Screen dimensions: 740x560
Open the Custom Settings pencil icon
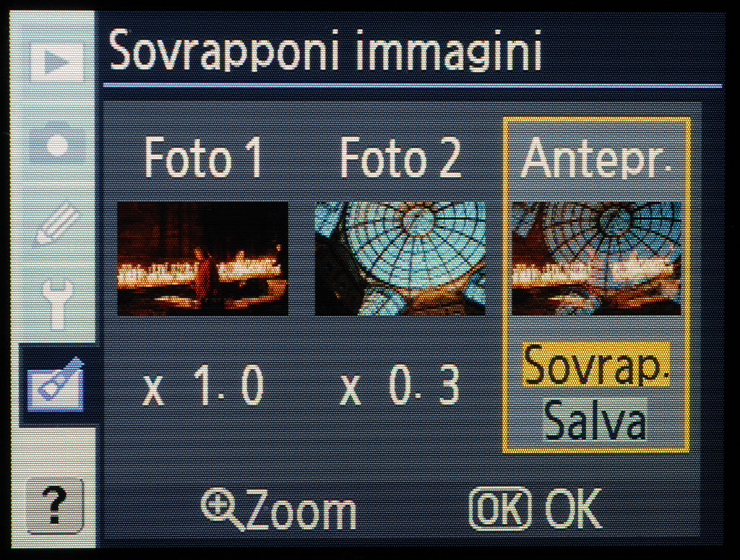click(x=58, y=223)
